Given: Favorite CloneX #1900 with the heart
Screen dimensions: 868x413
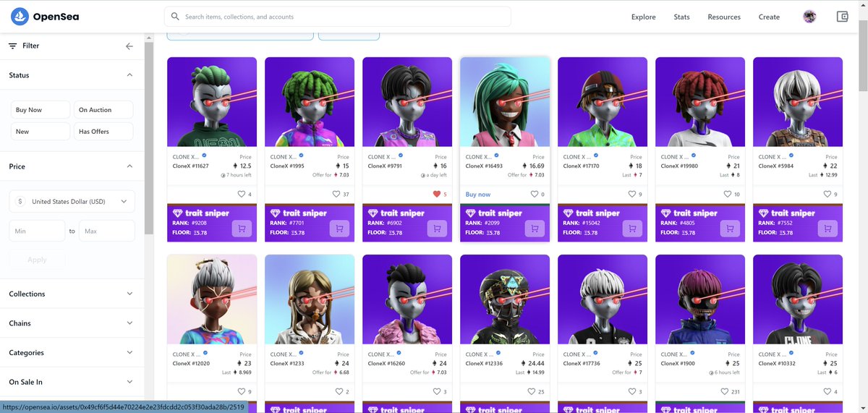Looking at the screenshot, I should 726,391.
